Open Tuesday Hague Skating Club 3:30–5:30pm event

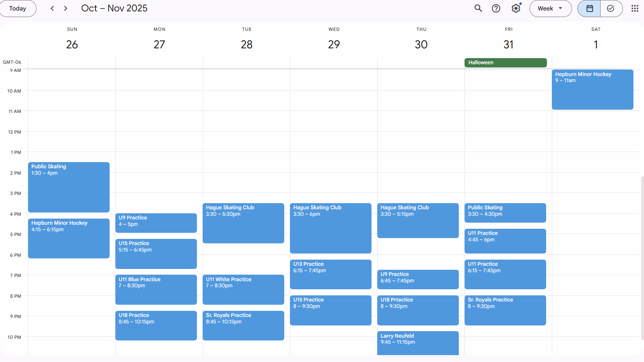[243, 223]
